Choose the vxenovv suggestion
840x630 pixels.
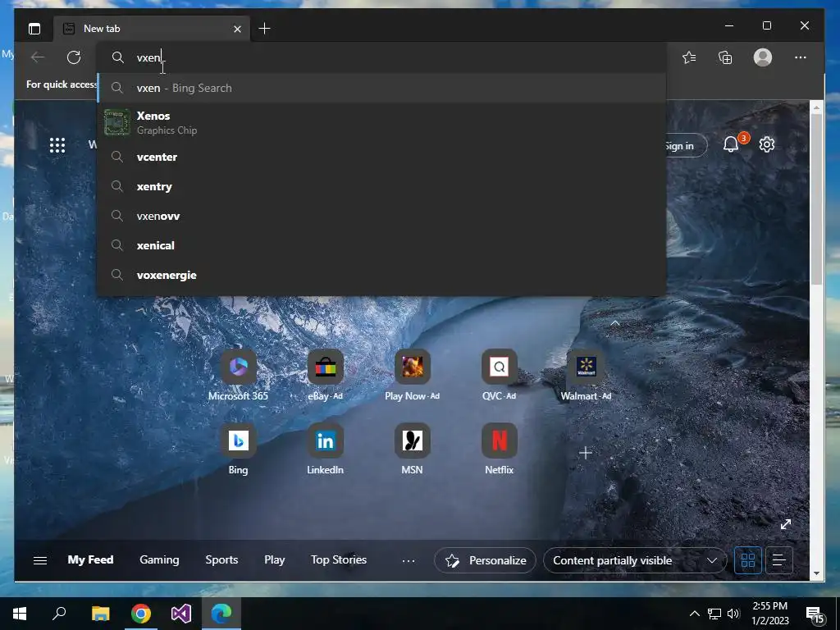point(381,216)
